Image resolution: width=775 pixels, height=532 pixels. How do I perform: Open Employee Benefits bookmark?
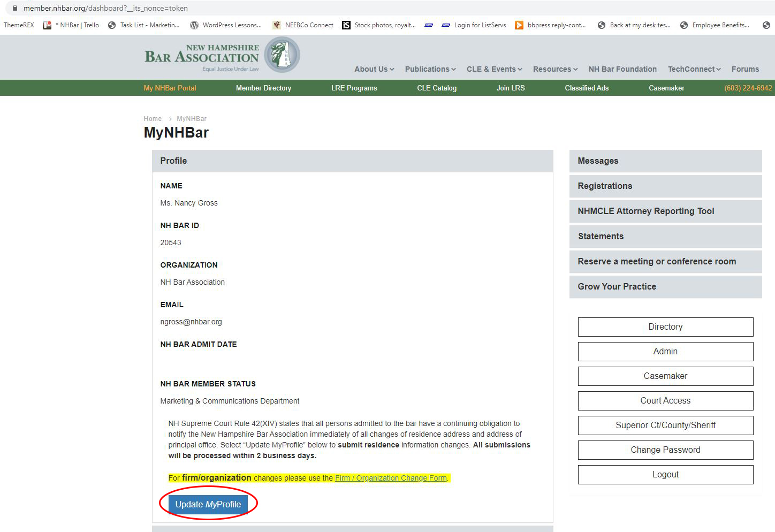click(x=715, y=25)
